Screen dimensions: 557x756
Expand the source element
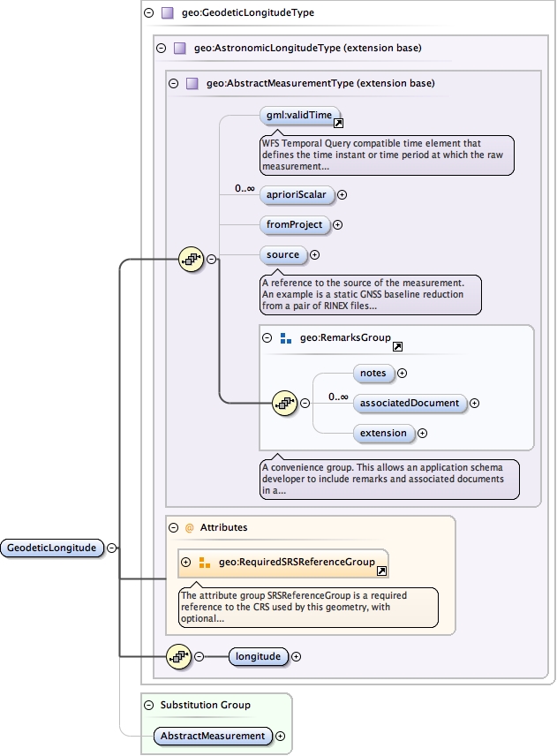(314, 254)
